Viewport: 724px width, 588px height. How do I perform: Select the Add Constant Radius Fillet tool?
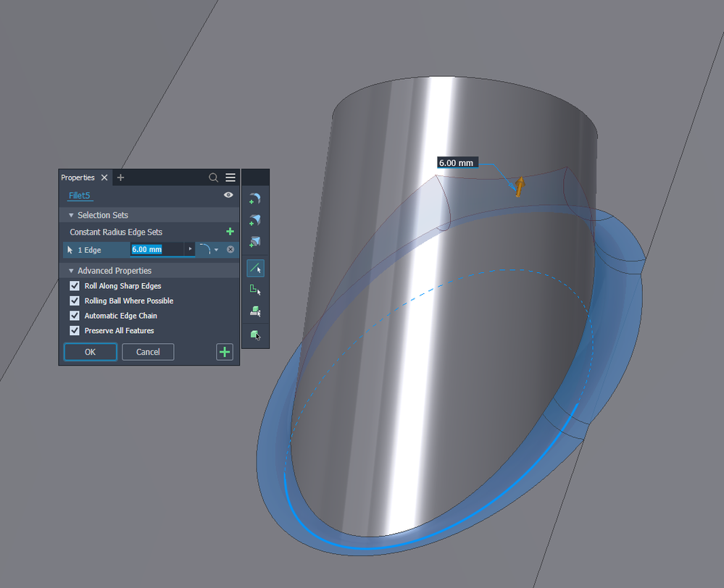[x=255, y=198]
